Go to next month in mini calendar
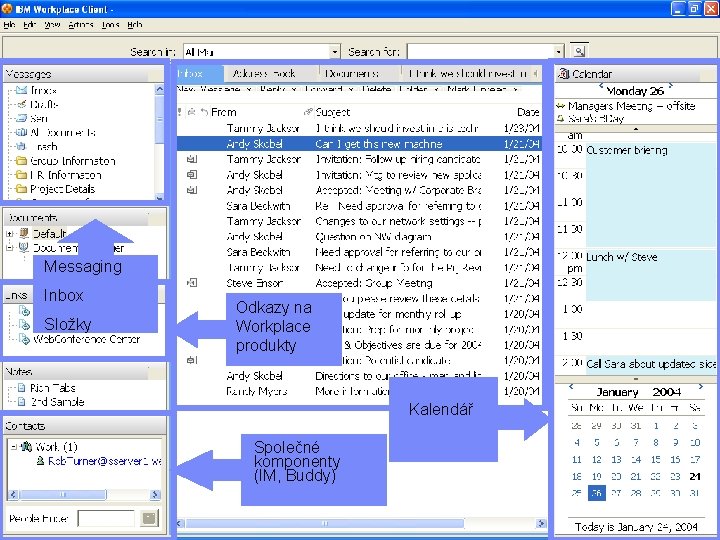This screenshot has height=540, width=720. pos(701,387)
